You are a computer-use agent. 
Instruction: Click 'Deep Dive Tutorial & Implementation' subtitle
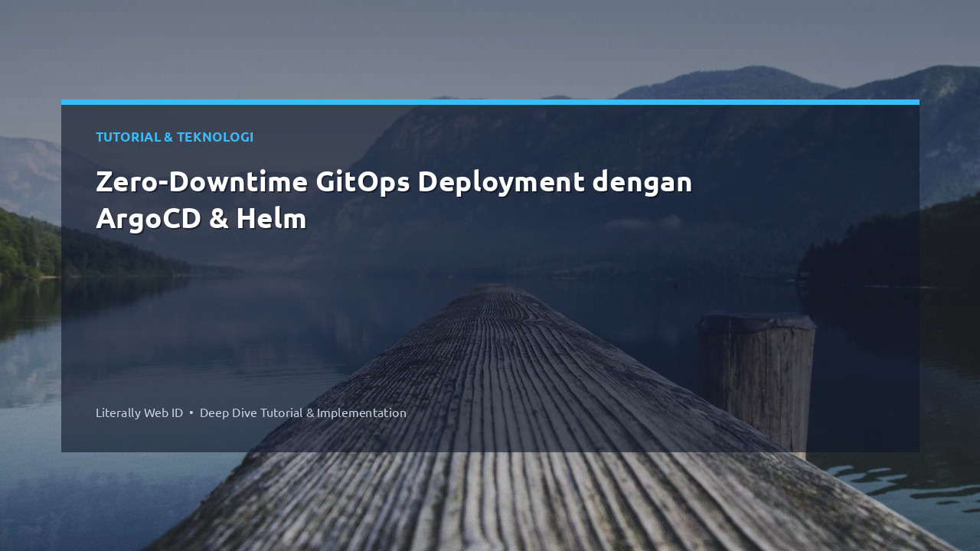[303, 412]
